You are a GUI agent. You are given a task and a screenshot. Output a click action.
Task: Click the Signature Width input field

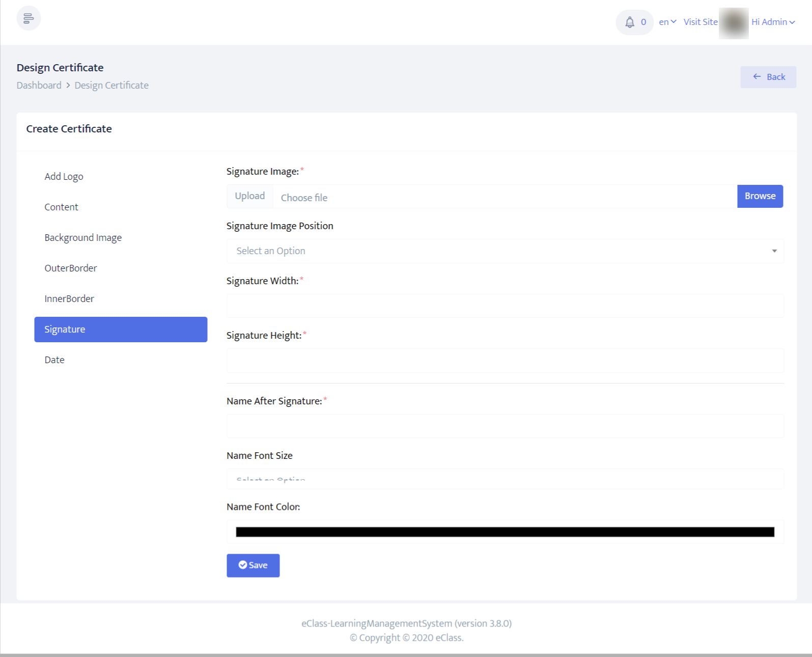(x=505, y=306)
